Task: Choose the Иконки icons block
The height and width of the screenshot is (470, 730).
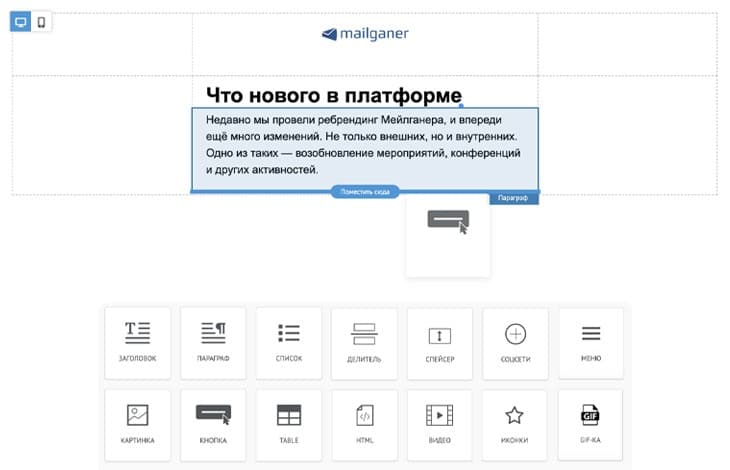Action: click(515, 424)
